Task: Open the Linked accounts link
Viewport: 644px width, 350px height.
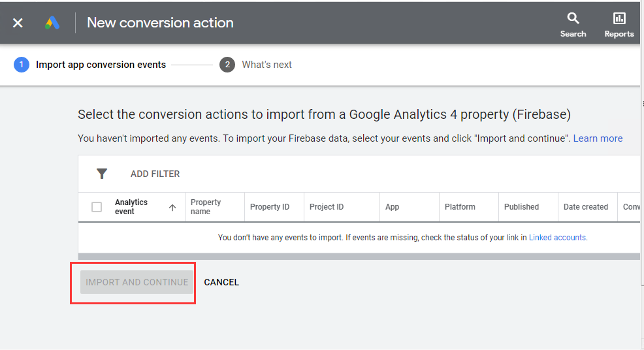Action: tap(557, 238)
